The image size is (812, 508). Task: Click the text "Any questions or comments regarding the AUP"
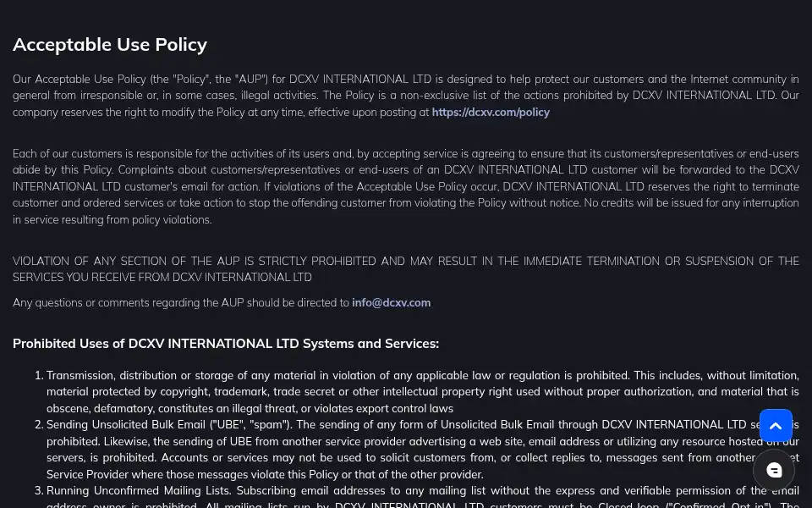[x=128, y=303]
